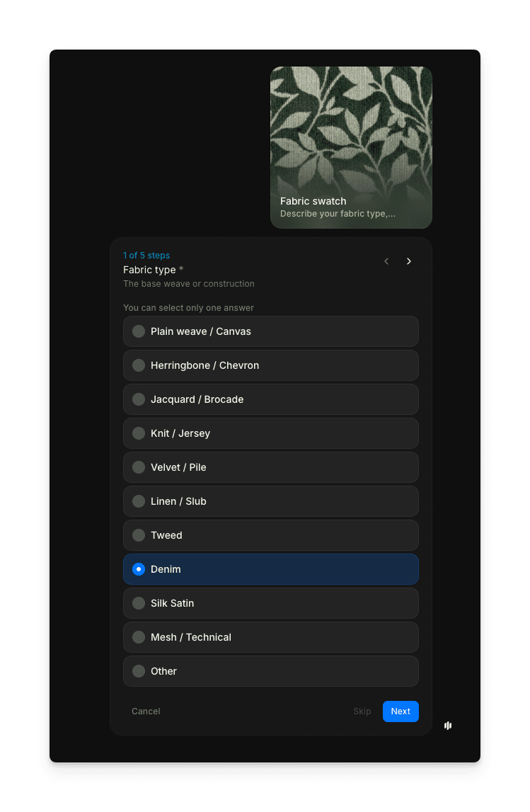Click the 1 of 5 steps label
The image size is (530, 812).
click(146, 256)
